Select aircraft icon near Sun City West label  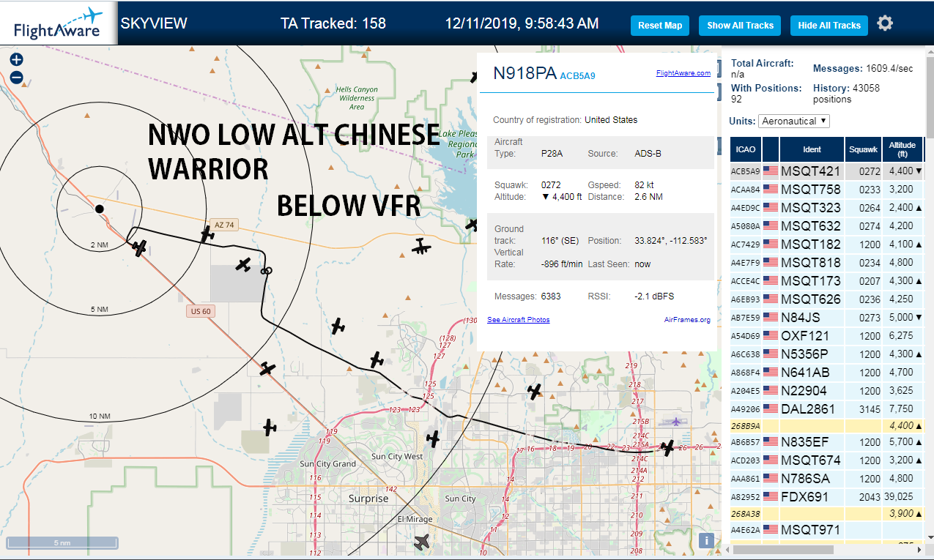434,438
